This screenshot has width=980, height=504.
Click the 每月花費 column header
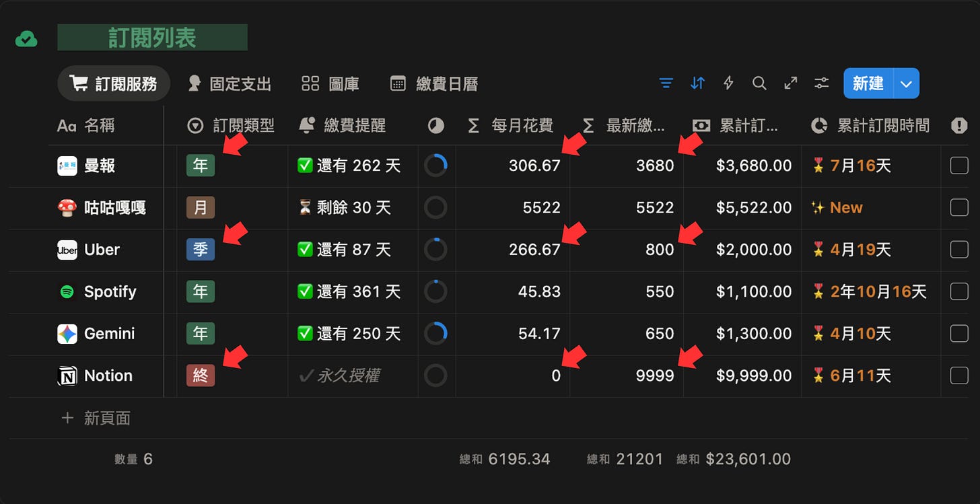[511, 125]
